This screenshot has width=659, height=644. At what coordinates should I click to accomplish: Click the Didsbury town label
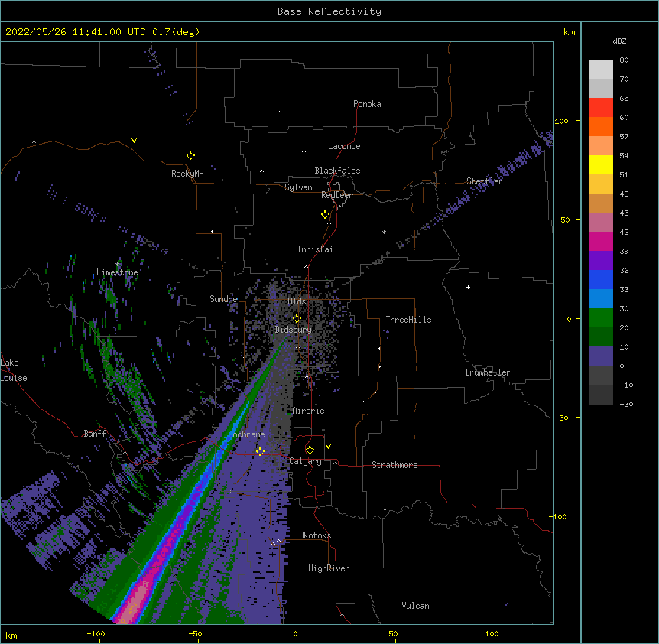(294, 330)
